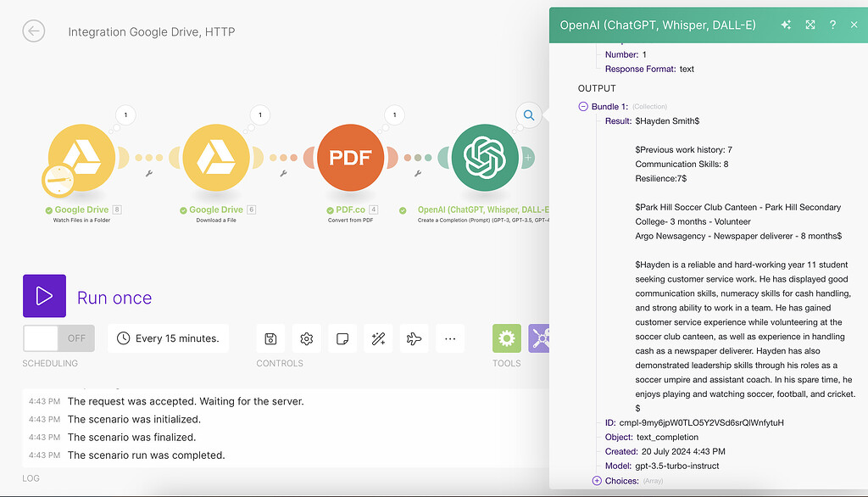This screenshot has height=497, width=868.
Task: Open the three-dot more controls menu
Action: tap(450, 338)
